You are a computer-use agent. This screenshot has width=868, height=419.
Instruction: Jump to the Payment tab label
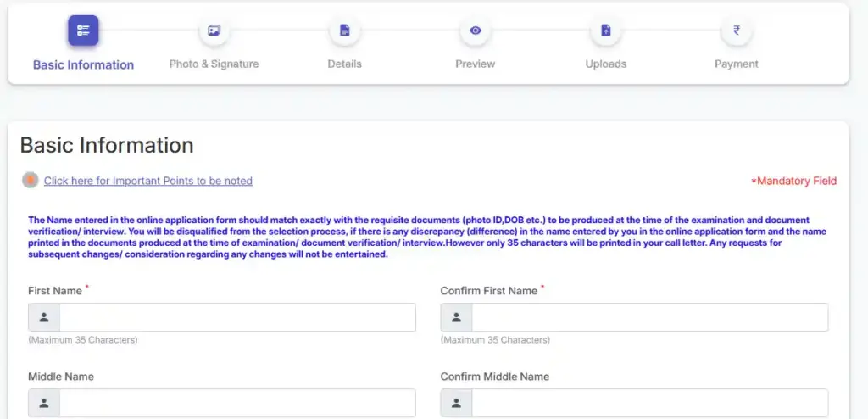tap(736, 64)
